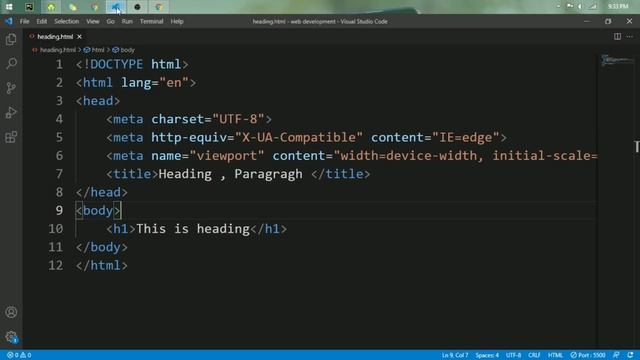
Task: Open the editor More Actions ellipsis
Action: (x=630, y=36)
